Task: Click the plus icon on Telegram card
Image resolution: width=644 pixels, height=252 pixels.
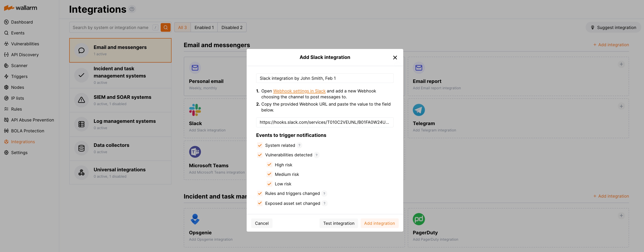Action: click(x=622, y=106)
